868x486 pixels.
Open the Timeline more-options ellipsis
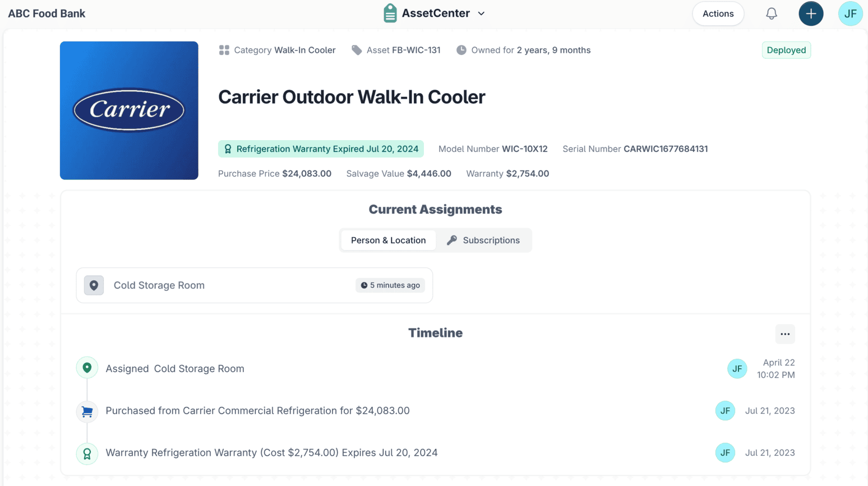(785, 334)
